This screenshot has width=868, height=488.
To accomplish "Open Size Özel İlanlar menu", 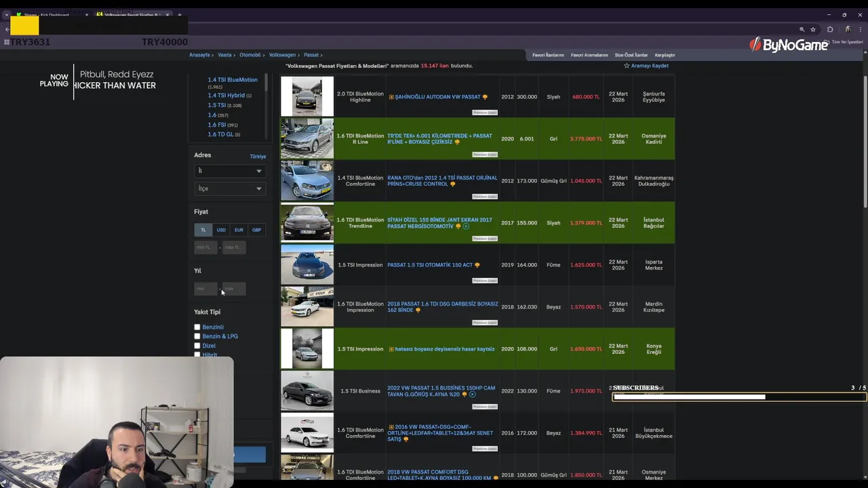I will coord(631,55).
